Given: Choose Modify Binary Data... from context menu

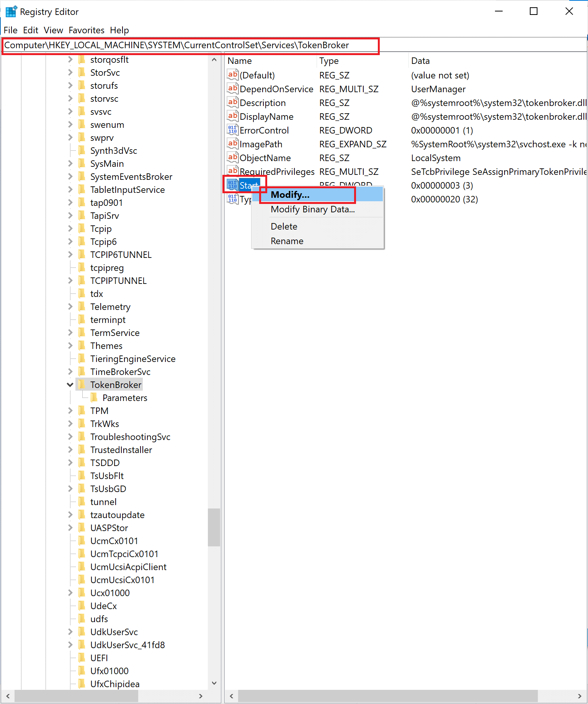Looking at the screenshot, I should [317, 209].
